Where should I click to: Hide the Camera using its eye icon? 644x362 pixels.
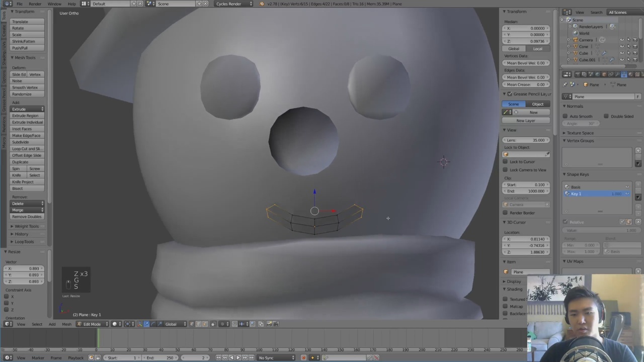(622, 40)
